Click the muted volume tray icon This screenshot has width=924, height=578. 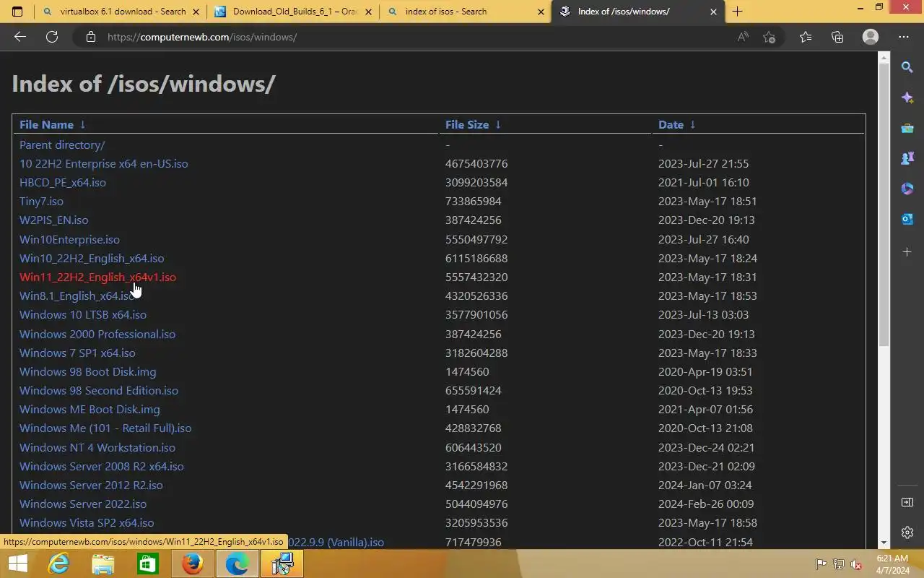(856, 564)
